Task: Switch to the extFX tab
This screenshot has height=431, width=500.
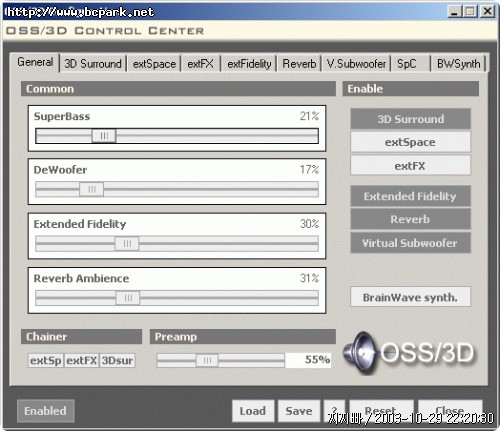Action: click(201, 63)
